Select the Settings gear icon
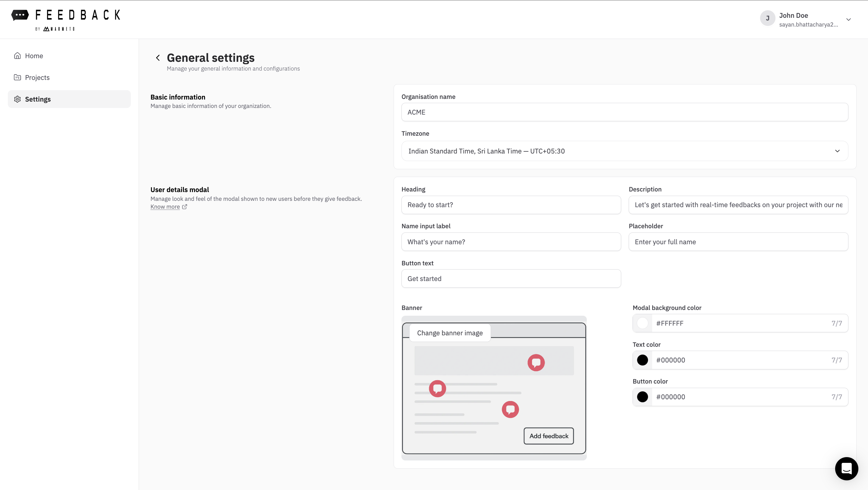Image resolution: width=868 pixels, height=490 pixels. pos(17,99)
